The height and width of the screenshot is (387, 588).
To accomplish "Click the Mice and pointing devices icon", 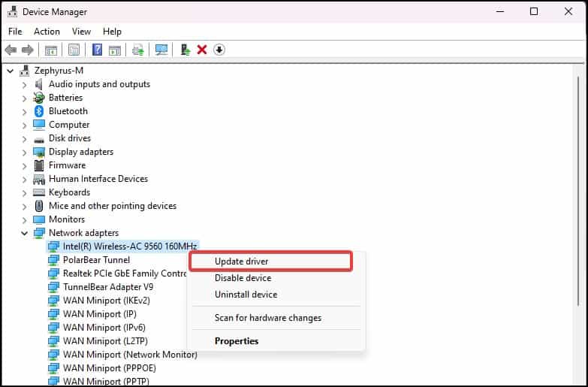I will point(39,206).
